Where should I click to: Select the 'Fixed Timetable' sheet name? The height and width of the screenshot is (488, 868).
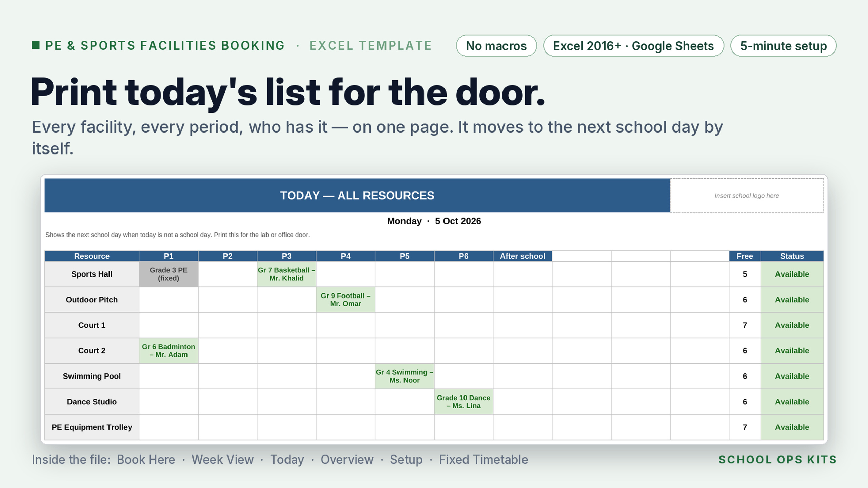point(484,460)
